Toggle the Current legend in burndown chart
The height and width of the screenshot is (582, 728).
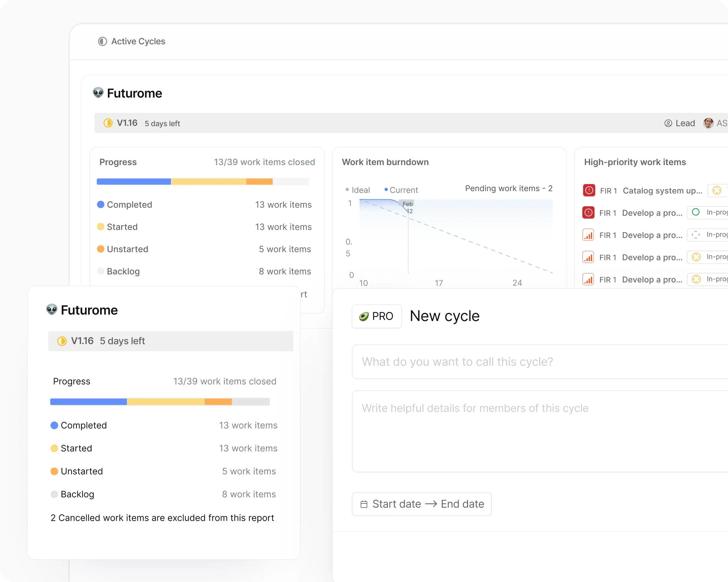401,190
